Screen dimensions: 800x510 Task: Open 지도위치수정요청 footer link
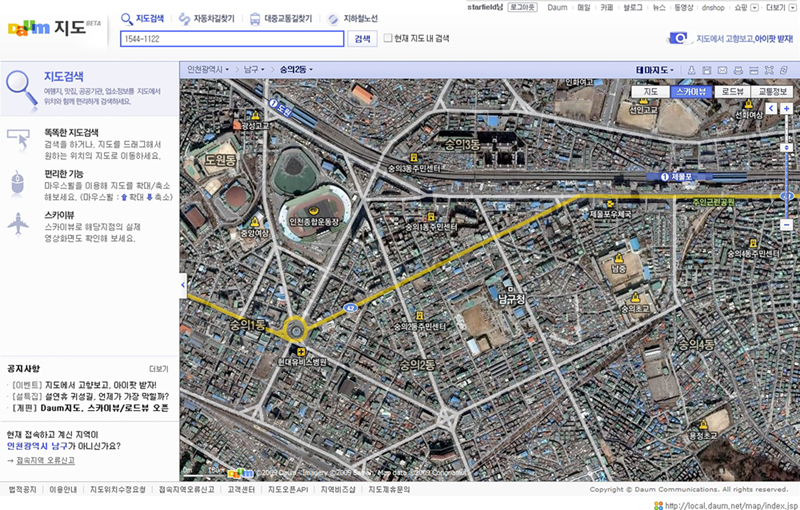[118, 490]
